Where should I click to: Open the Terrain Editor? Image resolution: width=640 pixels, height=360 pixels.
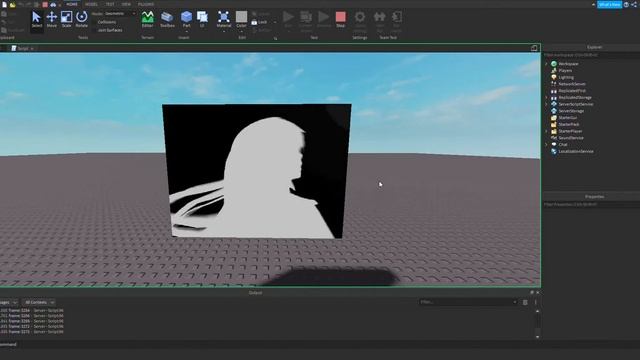point(147,19)
